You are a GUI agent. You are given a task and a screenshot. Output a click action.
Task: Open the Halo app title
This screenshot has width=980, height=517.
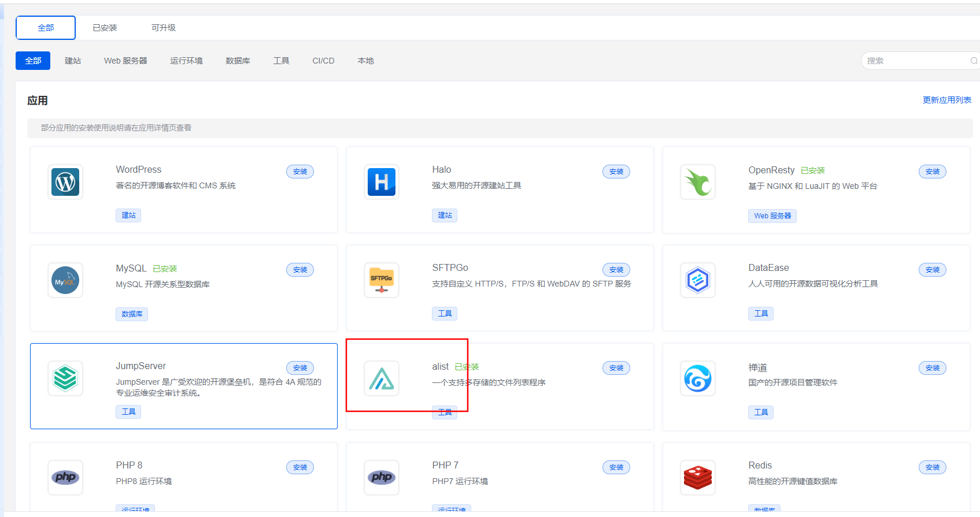point(442,170)
